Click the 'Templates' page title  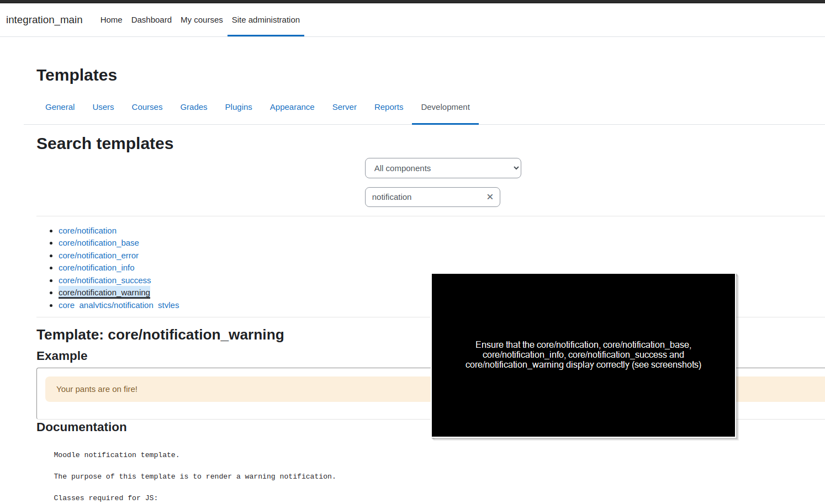[x=77, y=75]
